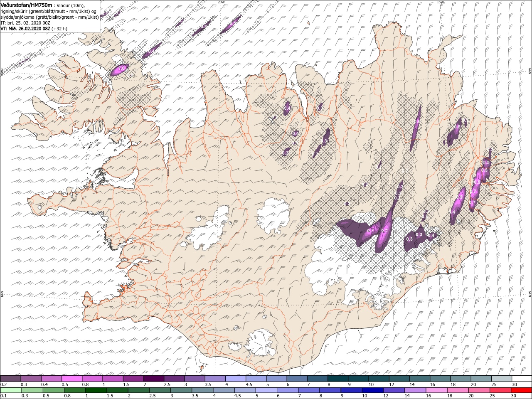
Task: Pick the dark teal 9–10 swatch in the top legend row
Action: coord(358,379)
